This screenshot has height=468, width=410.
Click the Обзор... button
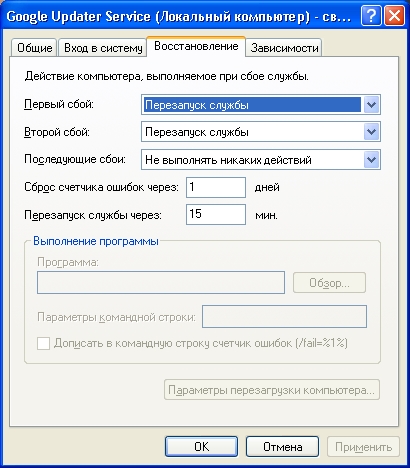329,283
